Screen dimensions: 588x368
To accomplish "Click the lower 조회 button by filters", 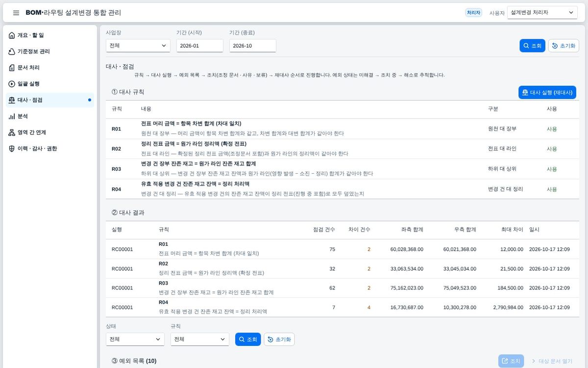I will [248, 339].
